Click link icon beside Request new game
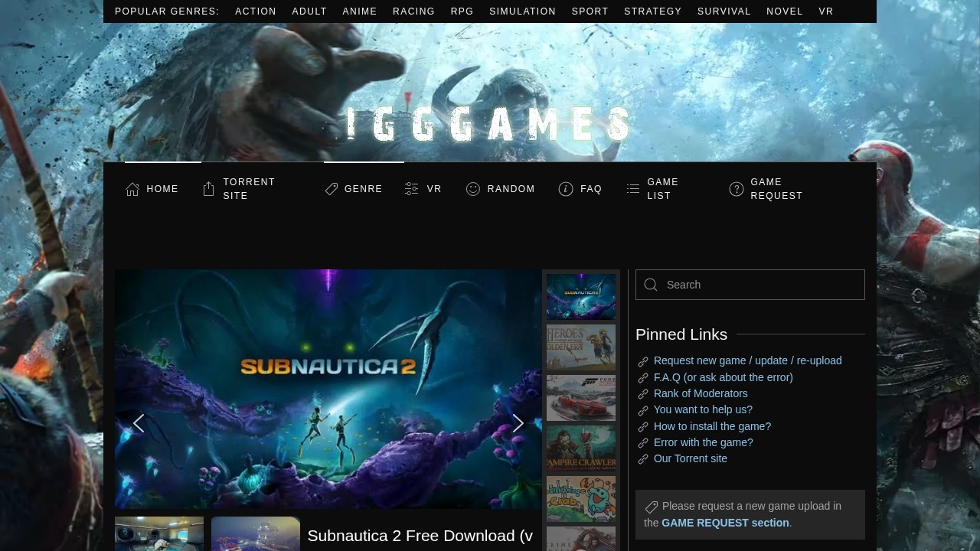 643,361
